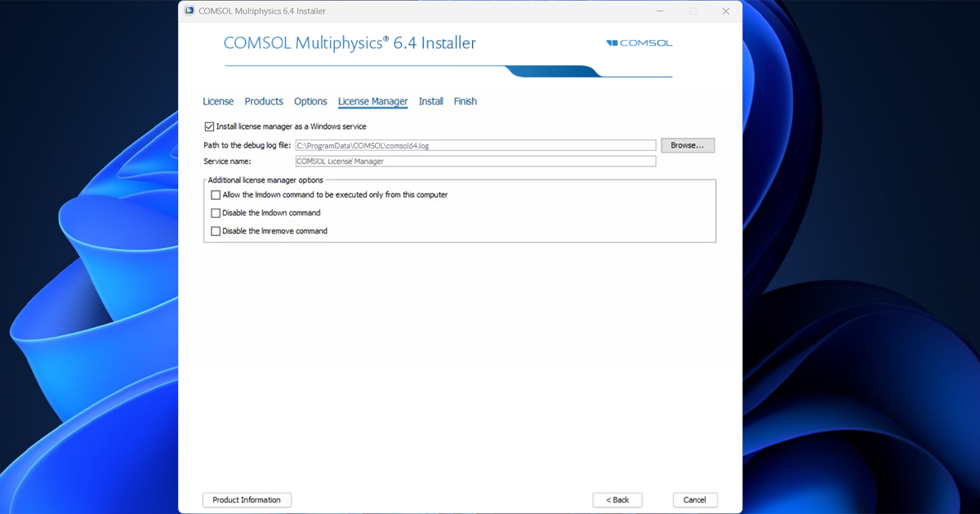Click Browse to choose debug log path
Viewport: 980px width, 514px height.
tap(688, 145)
